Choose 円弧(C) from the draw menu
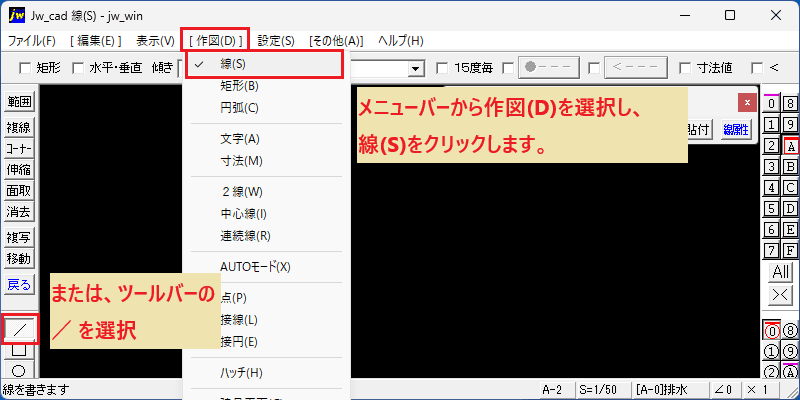The image size is (800, 400). tap(264, 108)
